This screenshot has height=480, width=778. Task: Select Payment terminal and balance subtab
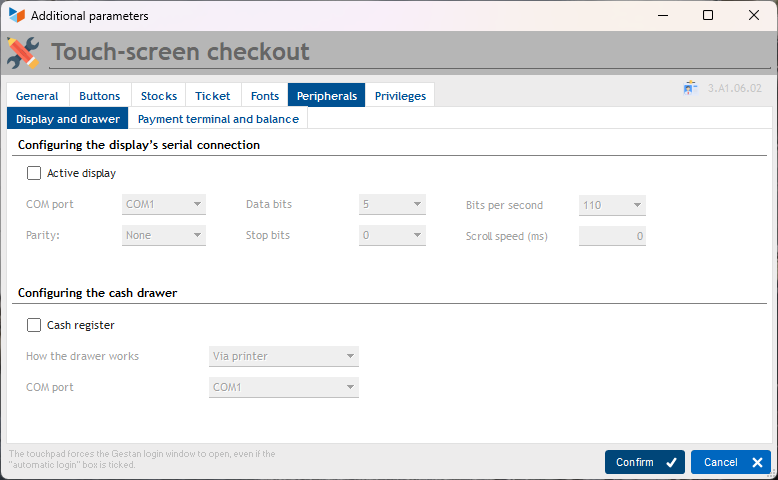[218, 119]
